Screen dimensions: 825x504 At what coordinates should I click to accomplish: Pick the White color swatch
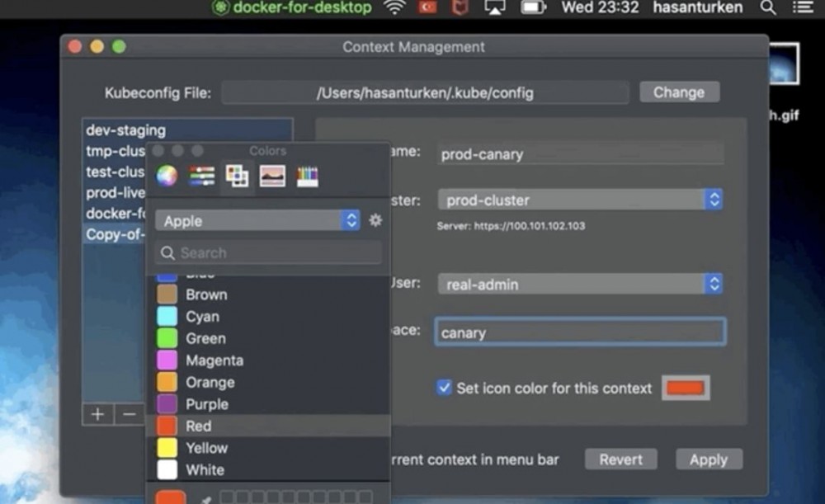coord(167,470)
